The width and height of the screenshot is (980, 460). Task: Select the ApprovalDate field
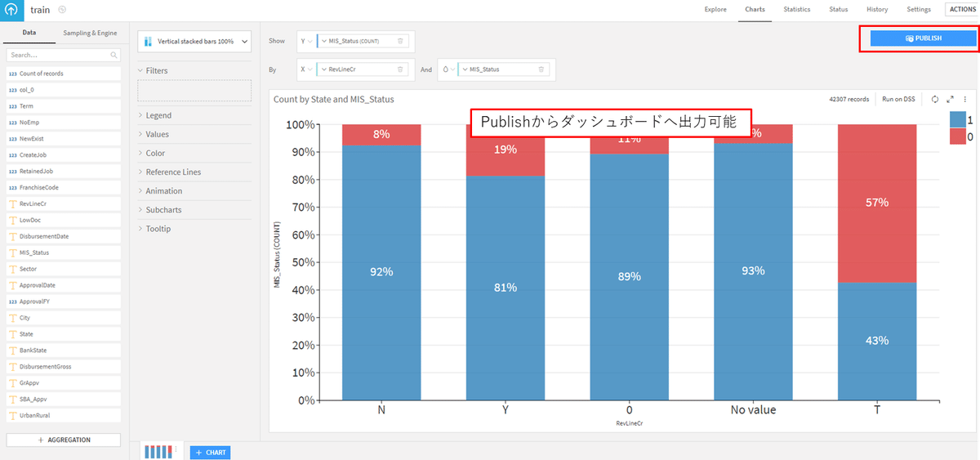coord(64,285)
